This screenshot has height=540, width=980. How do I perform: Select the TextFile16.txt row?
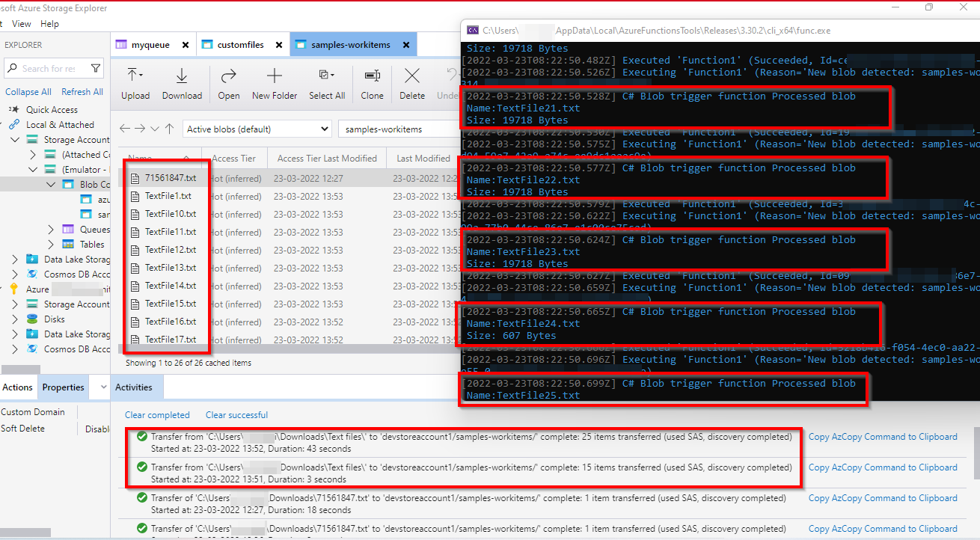288,322
